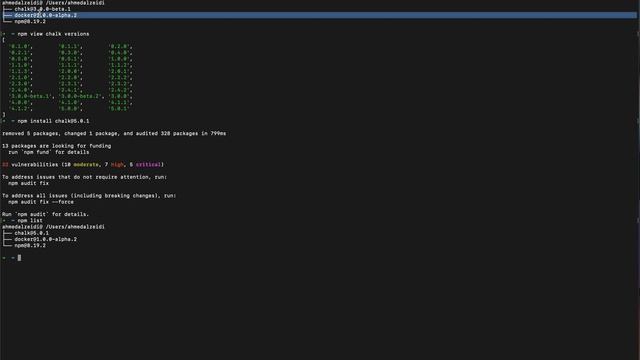Click the 'npm view chalk versions' command

tap(53, 34)
